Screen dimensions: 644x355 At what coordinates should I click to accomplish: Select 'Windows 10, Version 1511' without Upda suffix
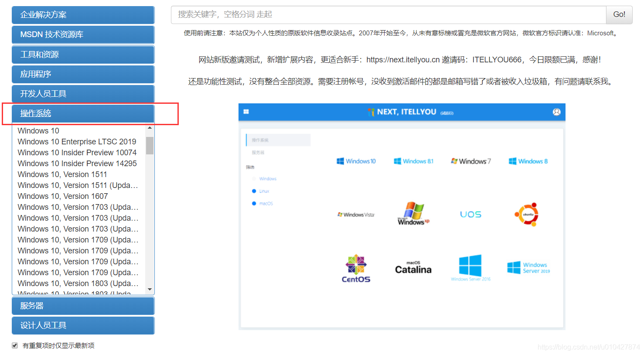(x=62, y=174)
